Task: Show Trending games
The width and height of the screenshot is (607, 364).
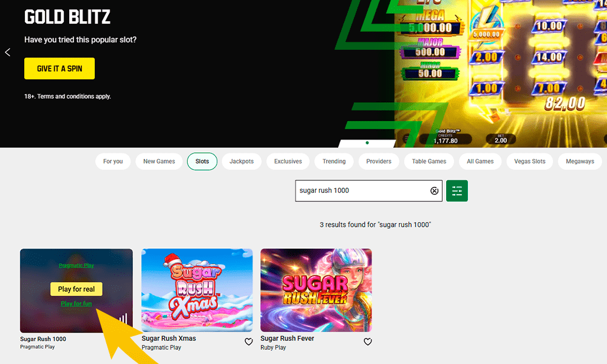Action: click(334, 161)
